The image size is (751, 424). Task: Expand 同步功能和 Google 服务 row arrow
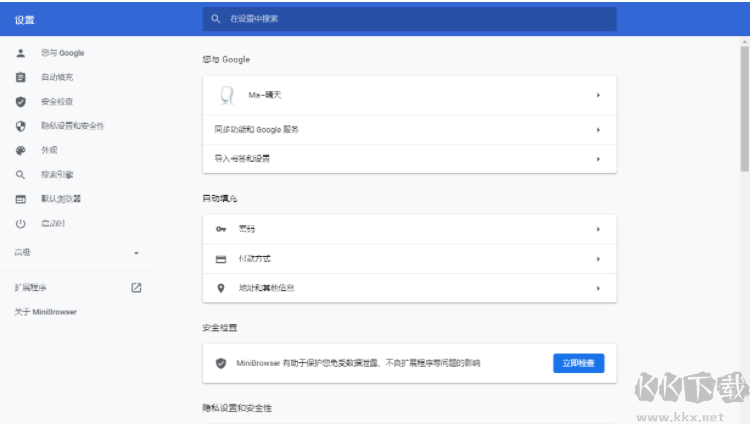[597, 129]
